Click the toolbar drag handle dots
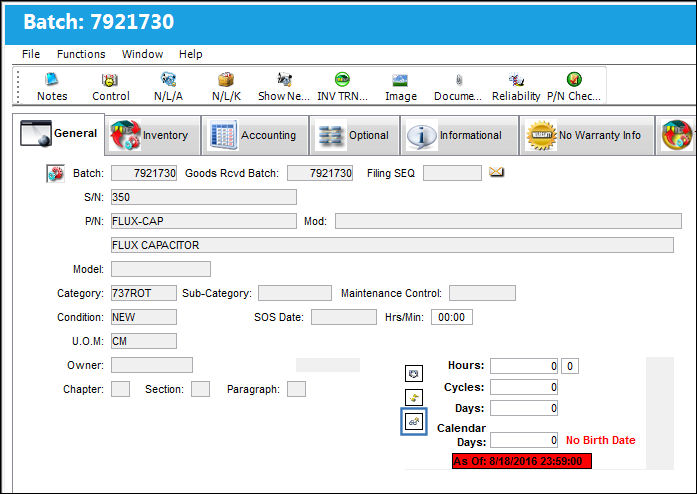697x494 pixels. [18, 86]
